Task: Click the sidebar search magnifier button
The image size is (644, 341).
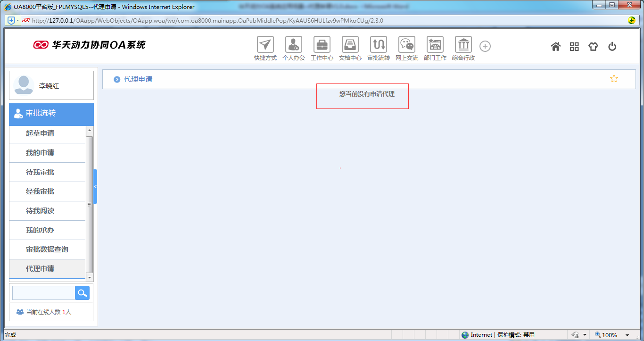Action: click(x=82, y=293)
